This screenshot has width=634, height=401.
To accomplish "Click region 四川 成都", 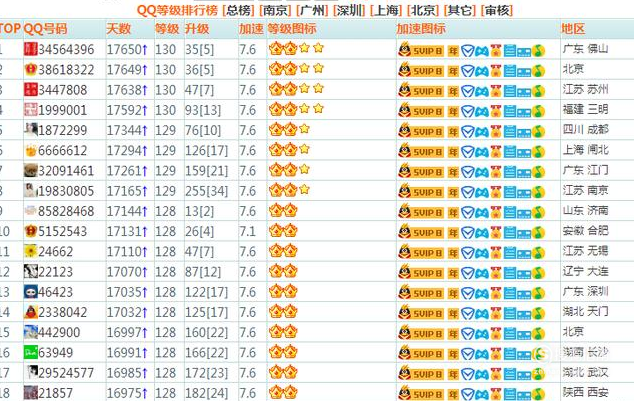I will (x=585, y=130).
